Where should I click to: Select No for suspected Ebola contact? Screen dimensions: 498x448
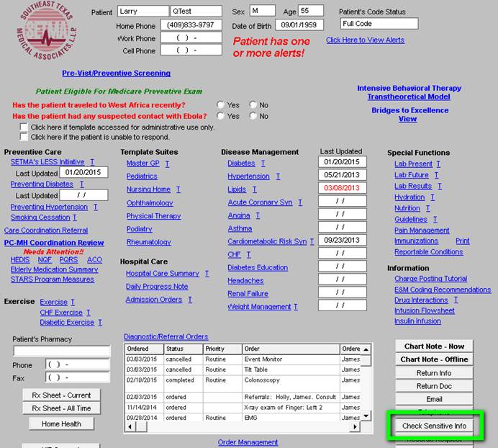[x=253, y=116]
